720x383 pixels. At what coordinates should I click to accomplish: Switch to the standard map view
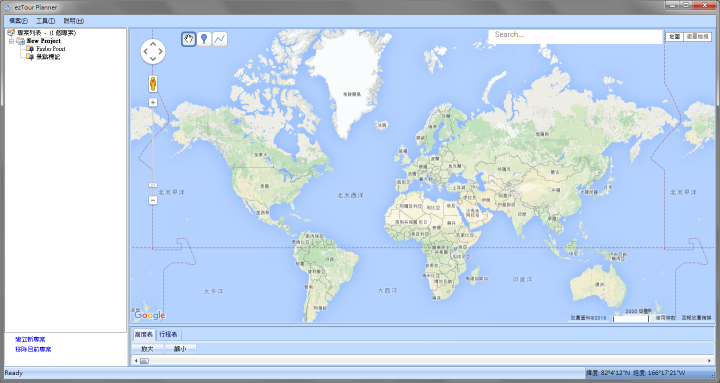coord(675,36)
